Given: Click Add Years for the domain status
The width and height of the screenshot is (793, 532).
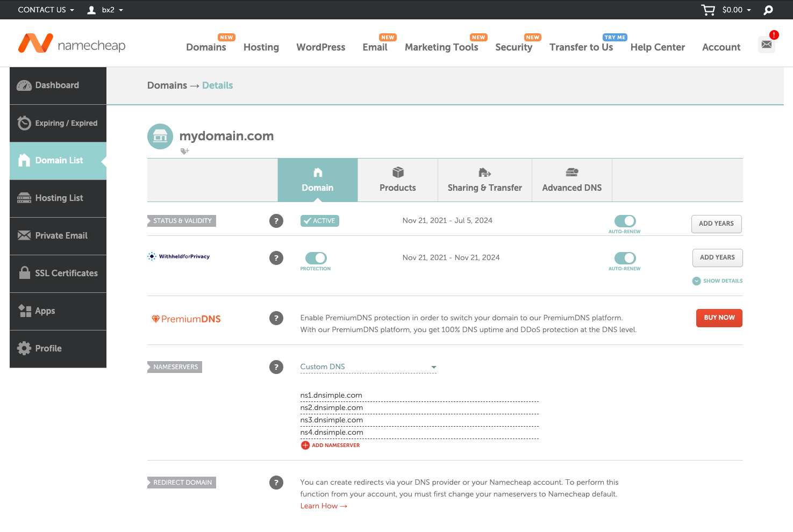Looking at the screenshot, I should pos(716,224).
